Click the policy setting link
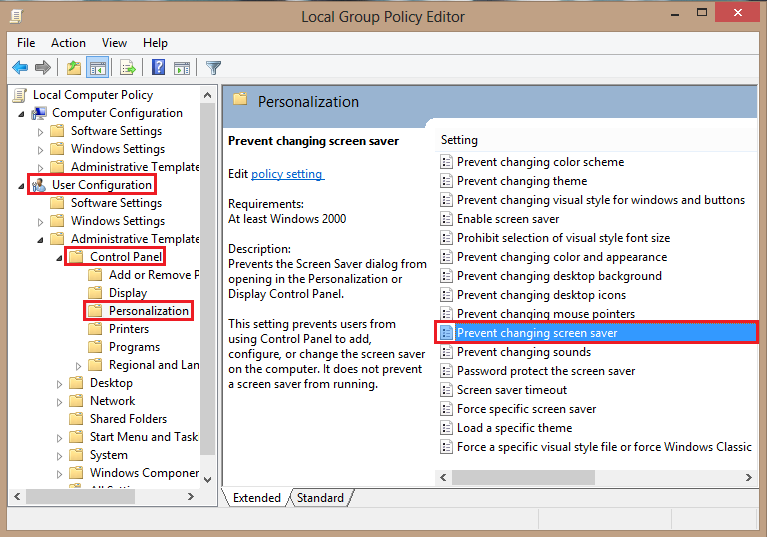This screenshot has height=537, width=767. point(287,174)
